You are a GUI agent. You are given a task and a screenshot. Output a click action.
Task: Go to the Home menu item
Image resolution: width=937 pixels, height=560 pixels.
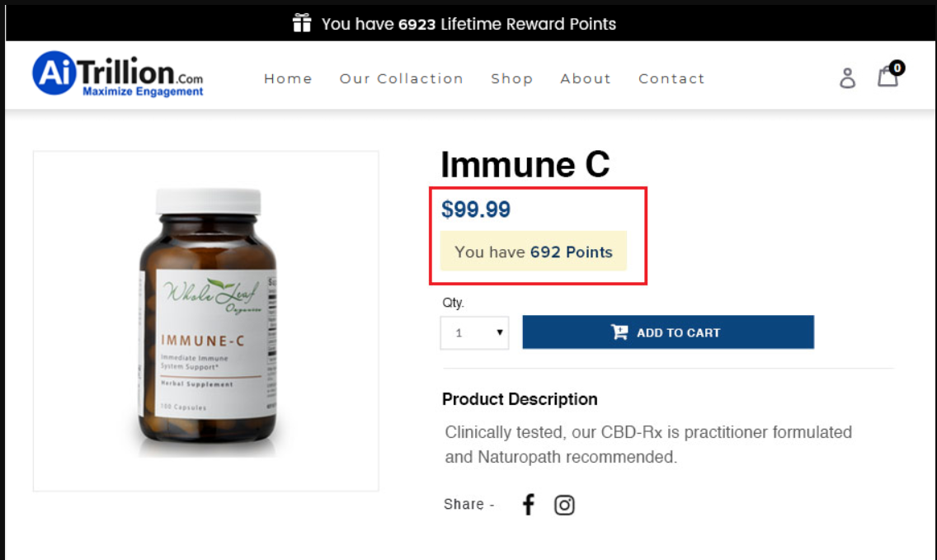tap(288, 78)
